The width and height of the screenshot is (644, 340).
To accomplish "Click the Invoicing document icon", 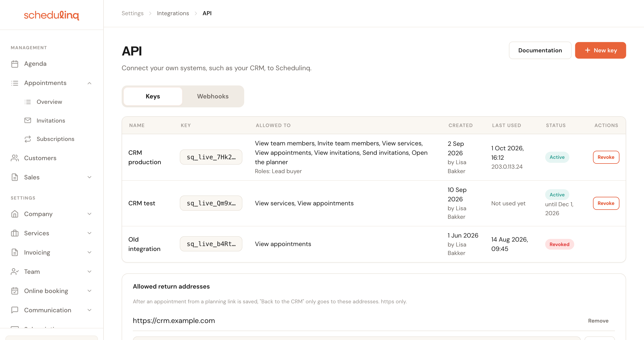I will click(x=15, y=253).
